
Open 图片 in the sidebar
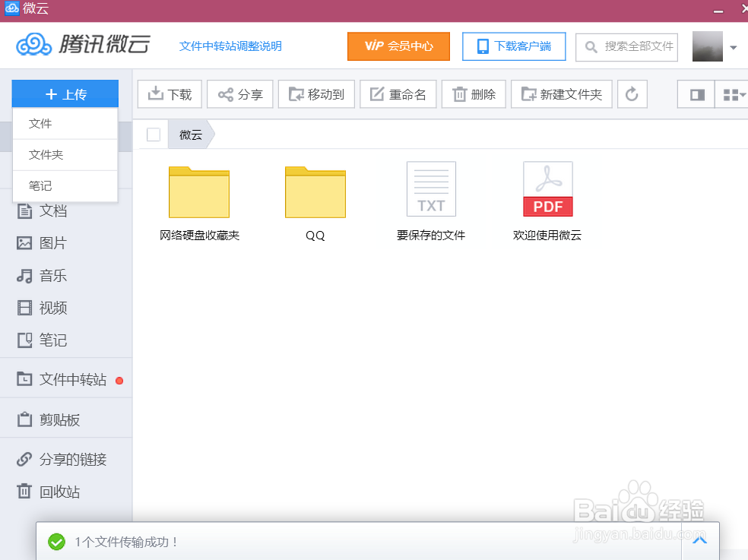pos(43,243)
